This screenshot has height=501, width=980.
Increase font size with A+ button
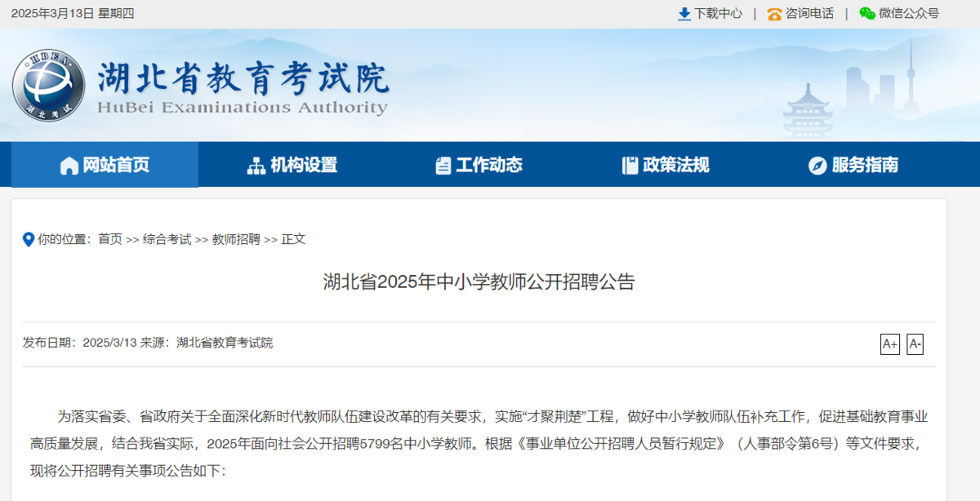889,344
